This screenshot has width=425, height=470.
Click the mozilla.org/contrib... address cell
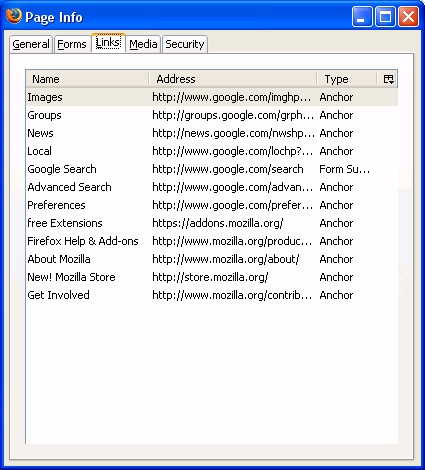pos(232,295)
